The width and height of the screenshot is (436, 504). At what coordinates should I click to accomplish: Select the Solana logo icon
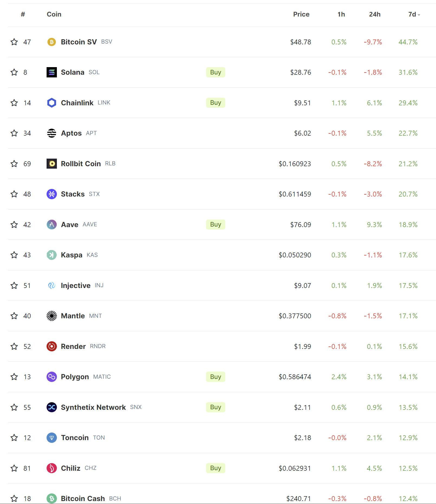click(51, 72)
